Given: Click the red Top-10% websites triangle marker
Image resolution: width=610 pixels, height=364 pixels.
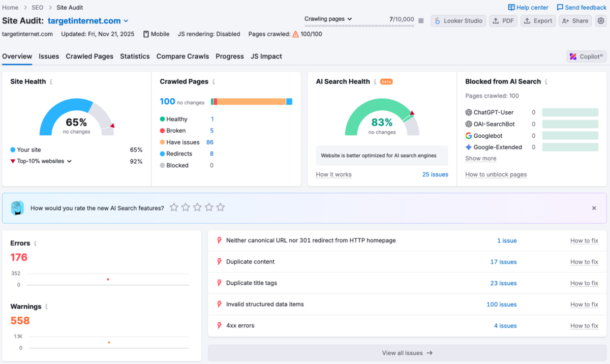Looking at the screenshot, I should tap(13, 162).
